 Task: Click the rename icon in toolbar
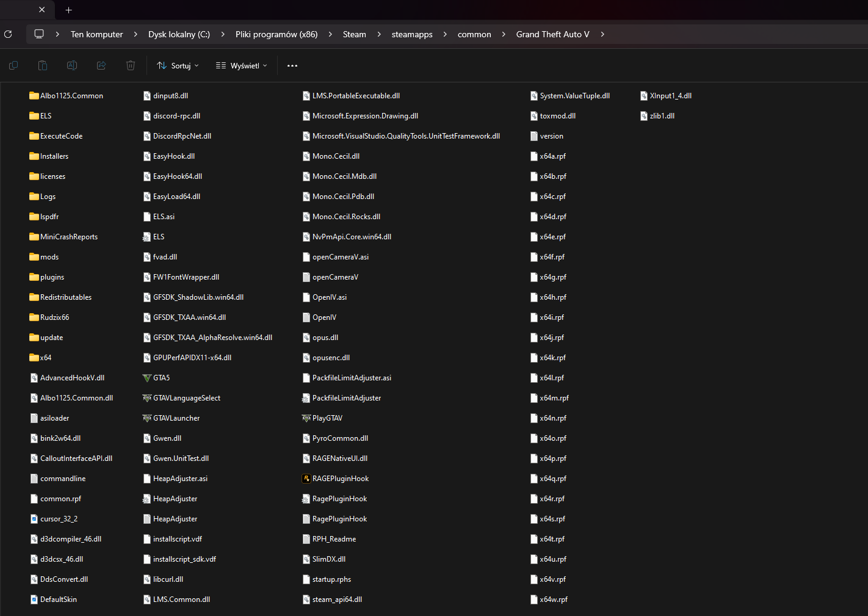[x=72, y=65]
